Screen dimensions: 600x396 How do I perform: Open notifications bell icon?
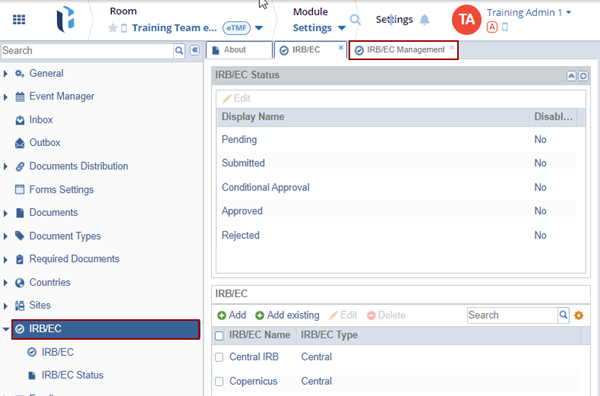tap(424, 20)
